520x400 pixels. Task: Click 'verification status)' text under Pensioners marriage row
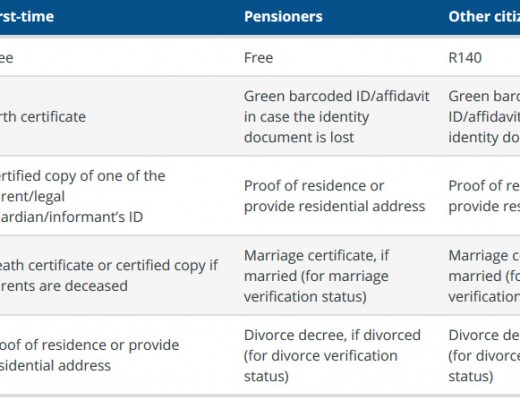click(x=305, y=296)
